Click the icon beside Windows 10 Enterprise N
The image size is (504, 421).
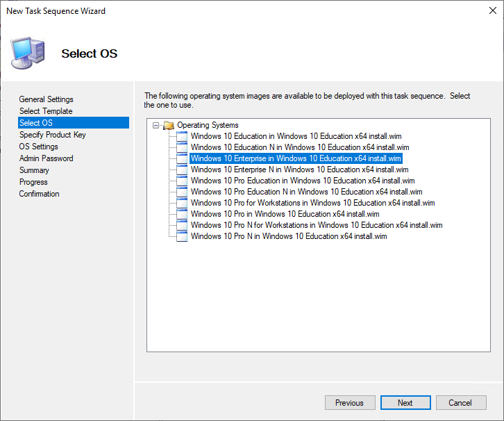182,170
